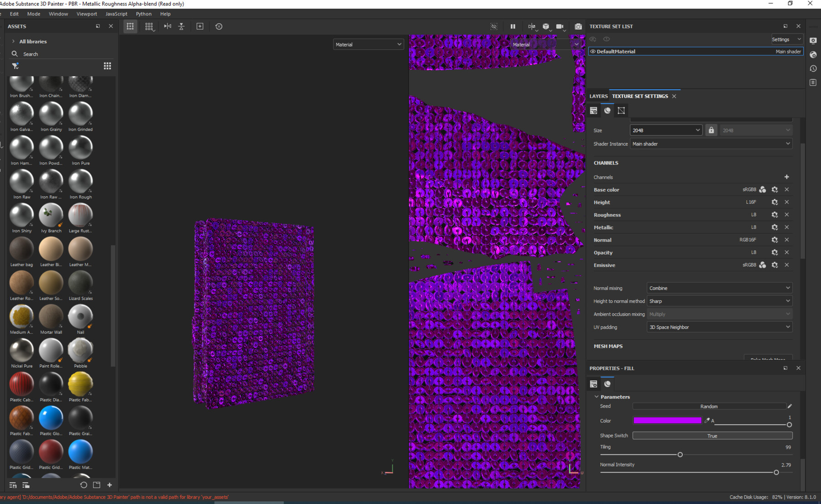Open the History panel icon on the right sidebar
This screenshot has height=504, width=821.
pos(813,68)
